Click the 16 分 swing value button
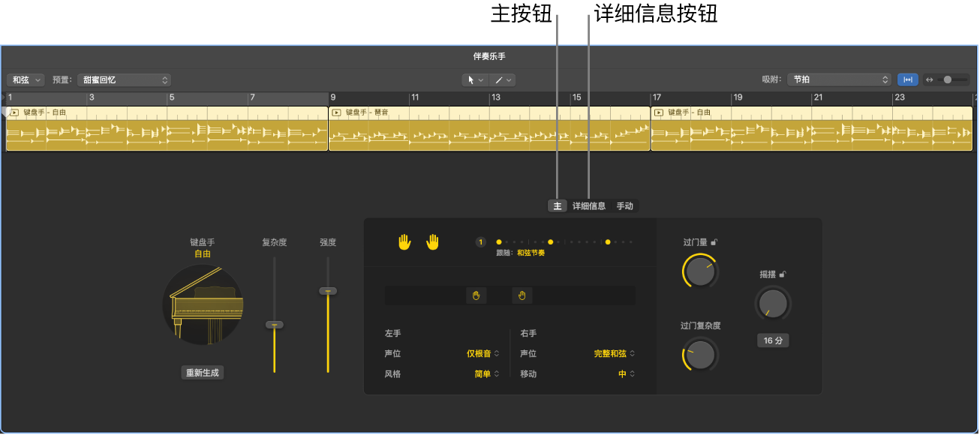 [773, 340]
